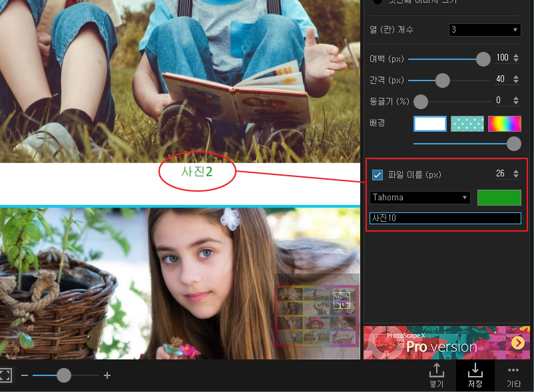Increase the 여백 value with up arrow
This screenshot has height=392, width=534.
coord(516,55)
